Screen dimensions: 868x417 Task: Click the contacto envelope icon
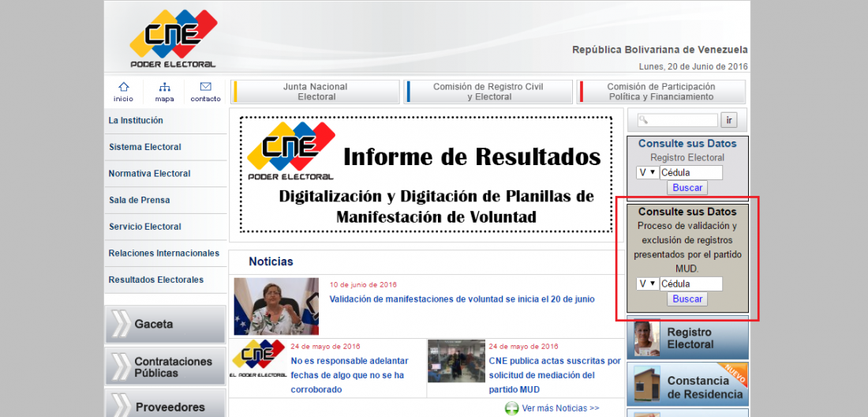coord(205,87)
